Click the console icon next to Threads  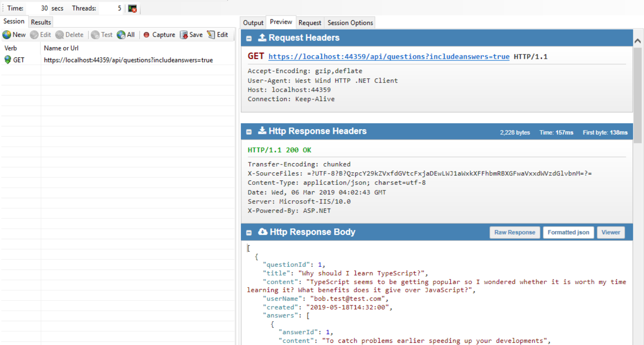[133, 8]
